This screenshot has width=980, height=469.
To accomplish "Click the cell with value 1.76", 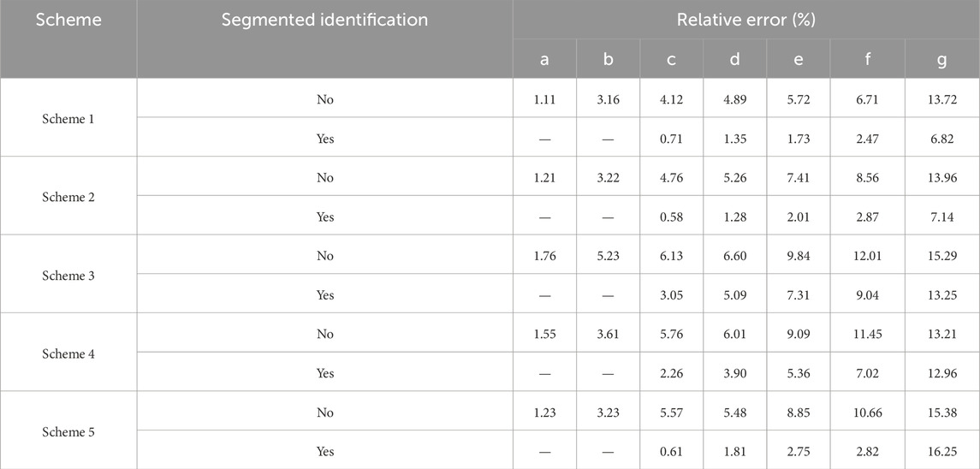I will click(x=544, y=256).
